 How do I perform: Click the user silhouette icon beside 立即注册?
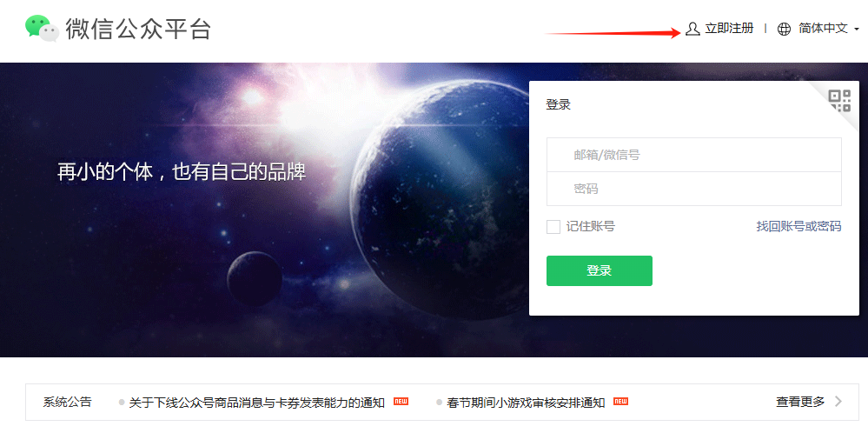point(692,29)
